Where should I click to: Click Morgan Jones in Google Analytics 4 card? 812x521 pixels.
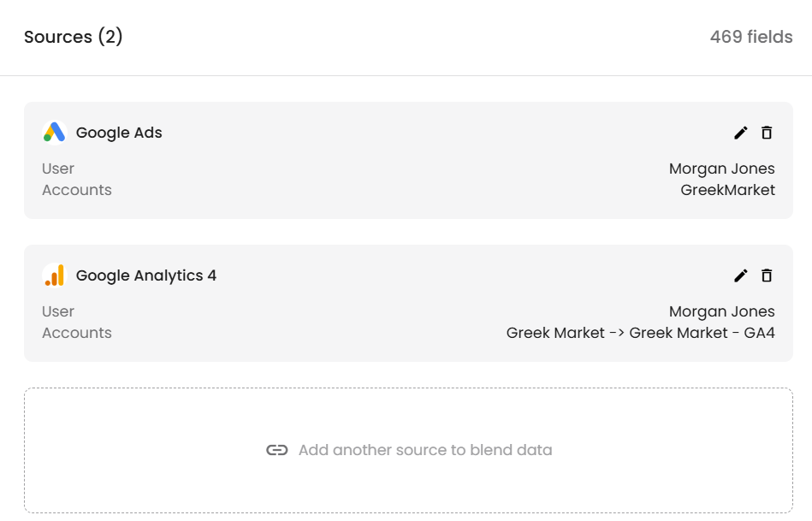pos(722,311)
